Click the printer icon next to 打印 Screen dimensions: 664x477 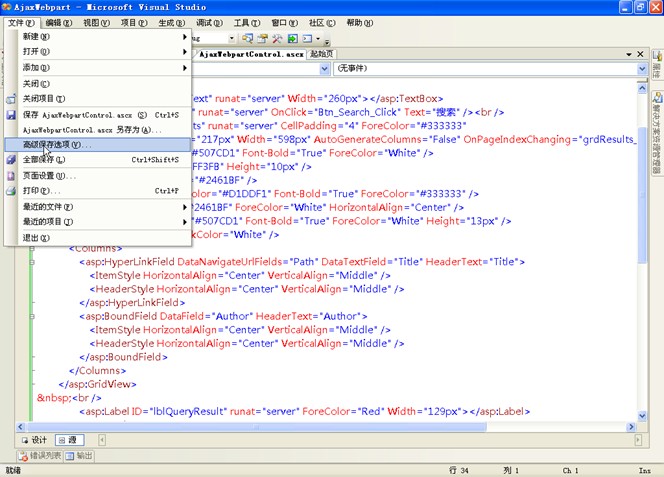(x=11, y=191)
